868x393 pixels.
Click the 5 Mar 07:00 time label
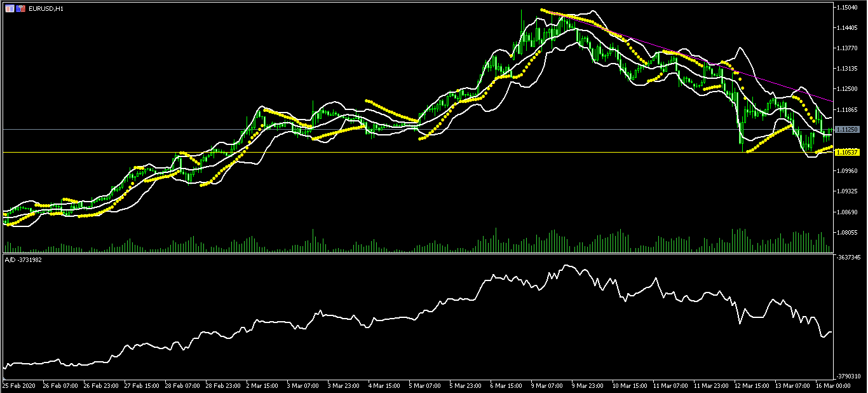(426, 385)
